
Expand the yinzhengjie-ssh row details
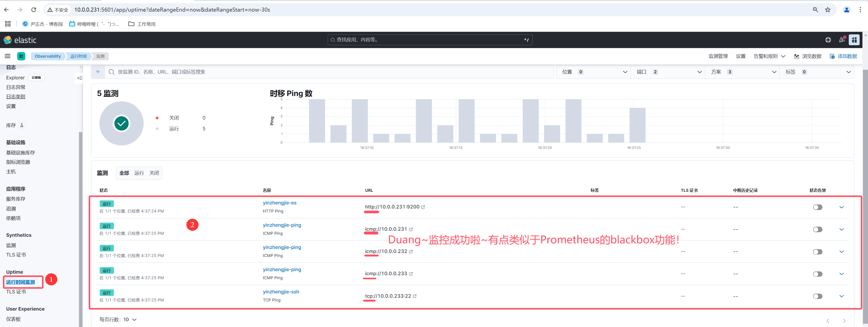pos(841,296)
